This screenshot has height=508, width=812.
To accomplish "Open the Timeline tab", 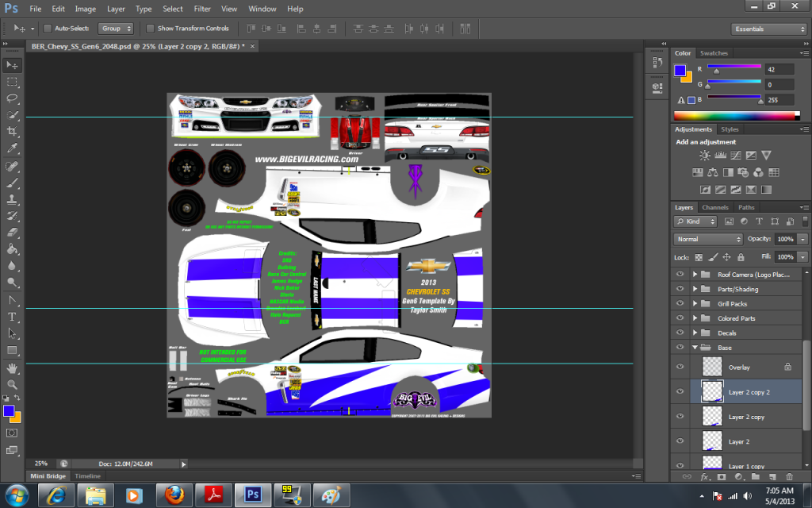I will (87, 476).
